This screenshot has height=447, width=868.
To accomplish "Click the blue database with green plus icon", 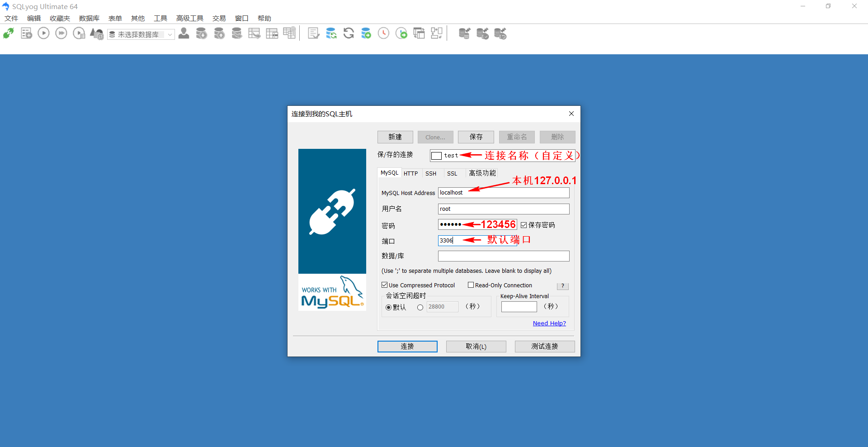I will [366, 33].
